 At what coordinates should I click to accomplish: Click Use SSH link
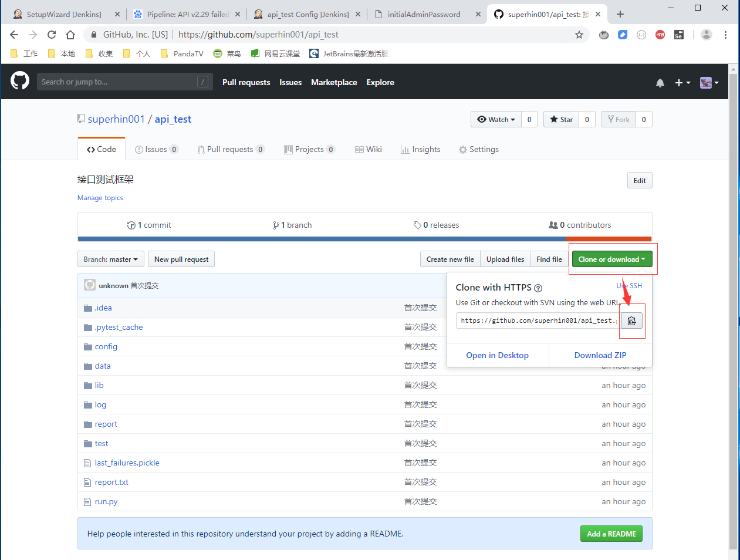(x=629, y=285)
